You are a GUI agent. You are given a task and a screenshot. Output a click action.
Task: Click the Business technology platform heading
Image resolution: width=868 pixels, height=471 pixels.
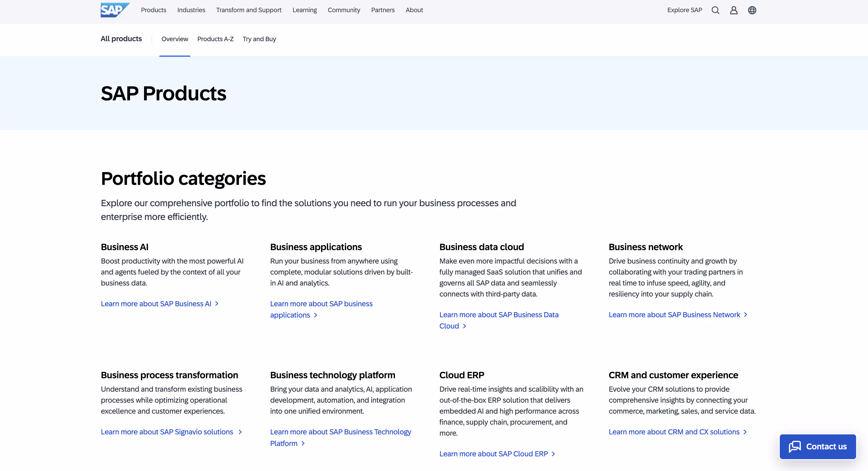333,375
